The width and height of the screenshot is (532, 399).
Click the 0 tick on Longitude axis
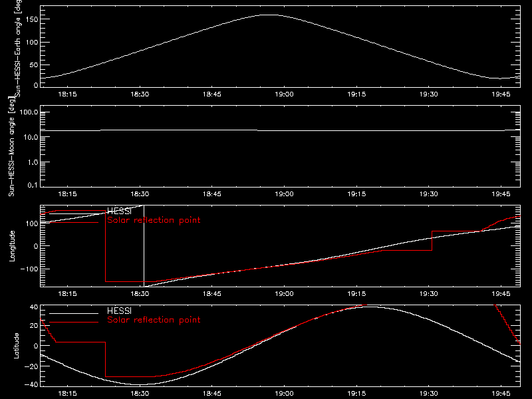click(x=36, y=246)
